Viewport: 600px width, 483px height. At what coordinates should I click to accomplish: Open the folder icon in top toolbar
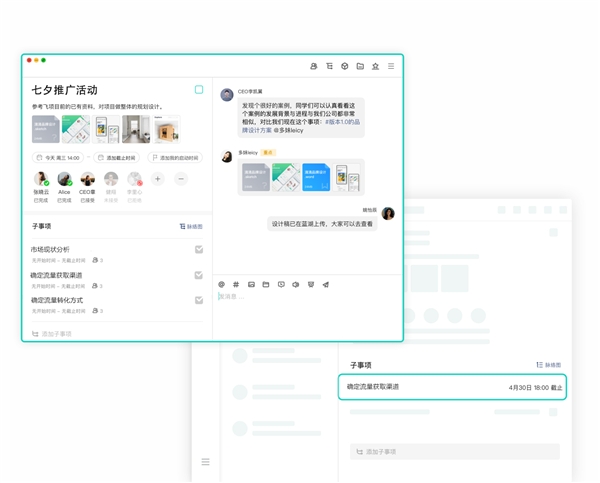pyautogui.click(x=360, y=66)
